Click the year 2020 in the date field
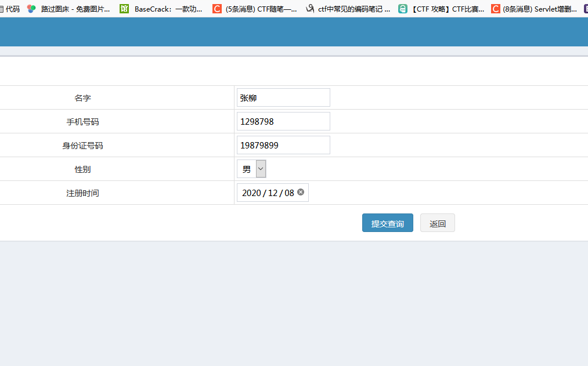 coord(251,193)
